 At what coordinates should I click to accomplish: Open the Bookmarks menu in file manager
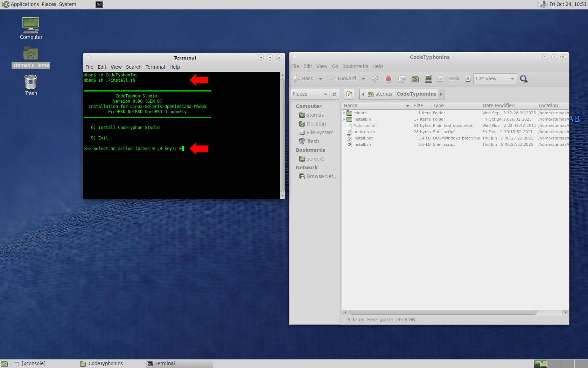[355, 66]
